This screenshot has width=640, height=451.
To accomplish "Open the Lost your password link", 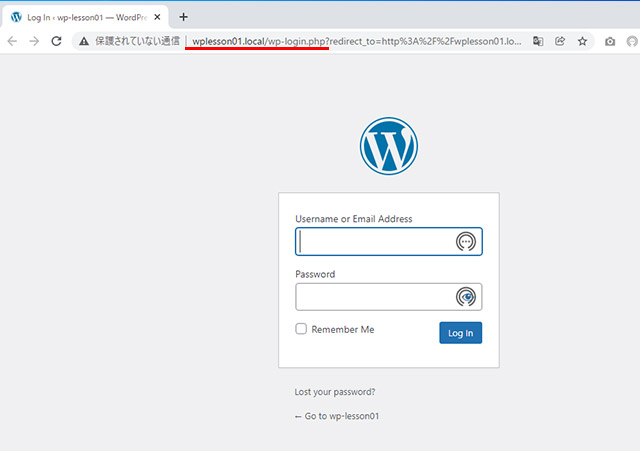I will tap(335, 392).
